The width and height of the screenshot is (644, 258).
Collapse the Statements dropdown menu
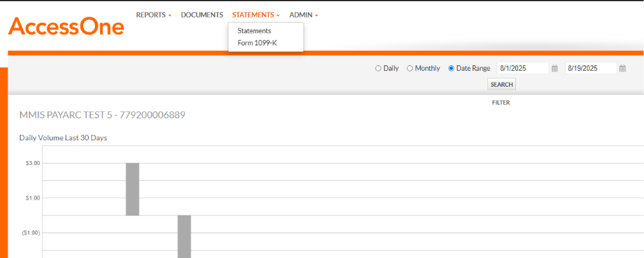pos(255,14)
